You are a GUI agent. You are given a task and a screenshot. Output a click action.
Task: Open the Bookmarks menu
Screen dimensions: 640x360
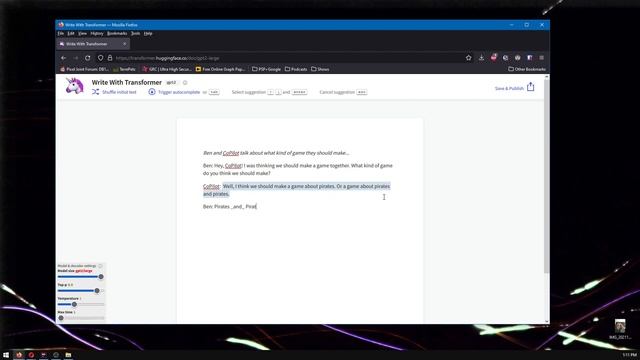click(117, 33)
